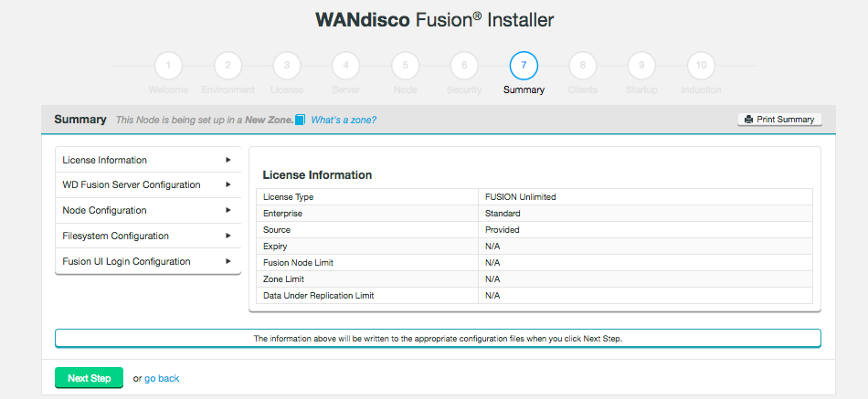The image size is (868, 399).
Task: Click the blue book help icon
Action: tap(300, 120)
